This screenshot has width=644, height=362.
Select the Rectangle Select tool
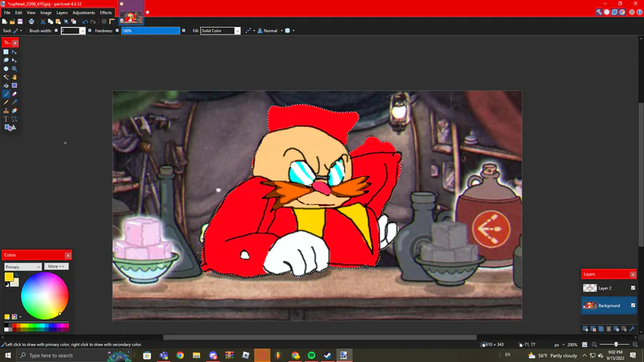6,52
